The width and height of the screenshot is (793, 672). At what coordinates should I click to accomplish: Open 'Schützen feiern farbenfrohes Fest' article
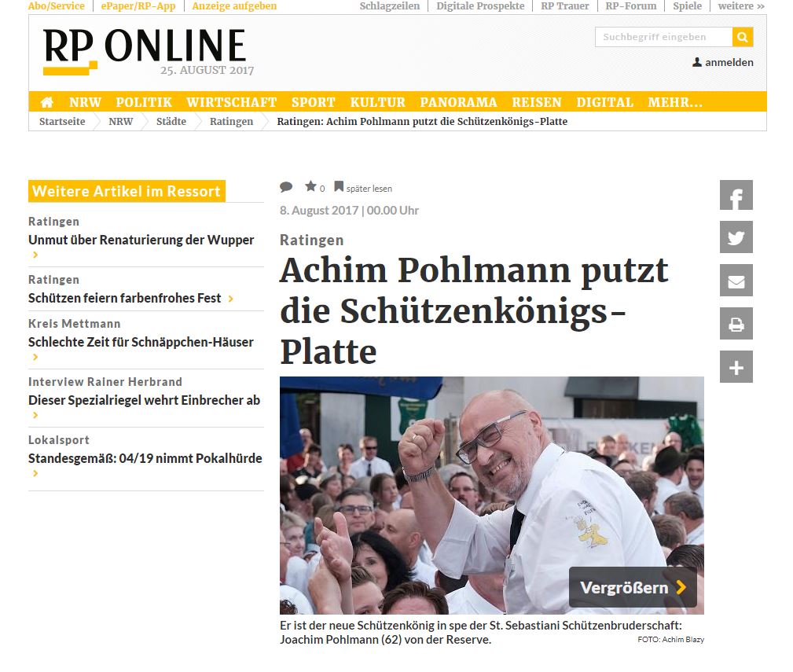[124, 298]
